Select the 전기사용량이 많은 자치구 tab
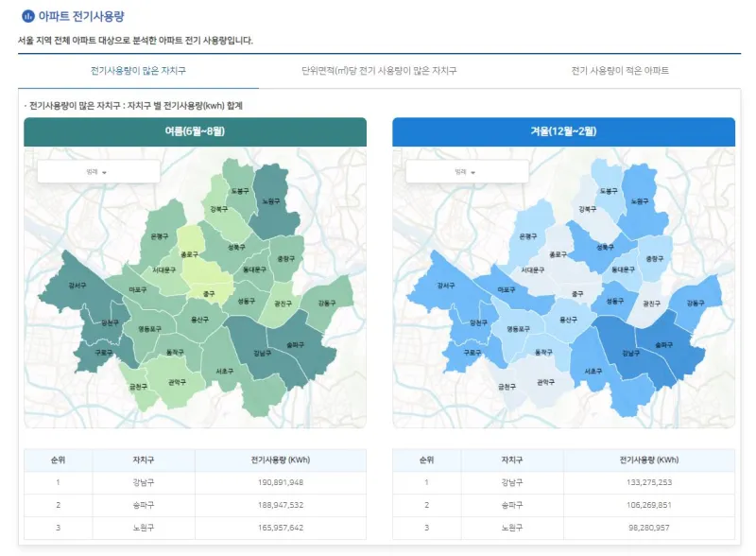 pos(138,71)
